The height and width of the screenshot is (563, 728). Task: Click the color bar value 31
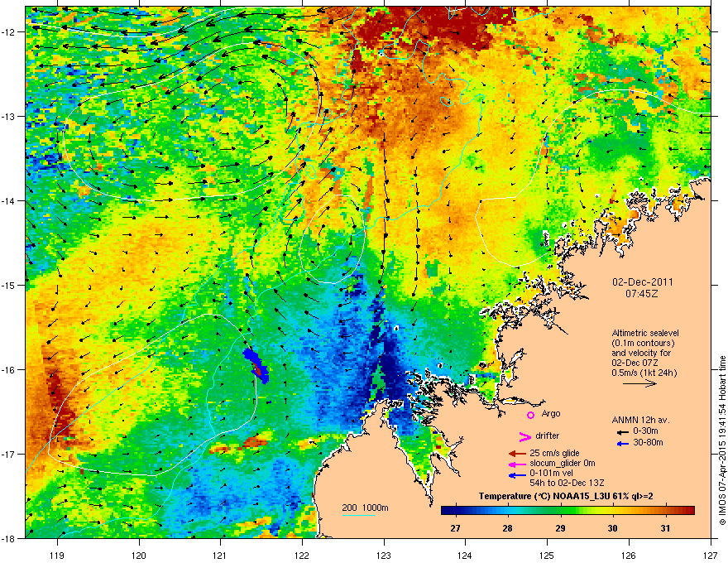coord(665,528)
